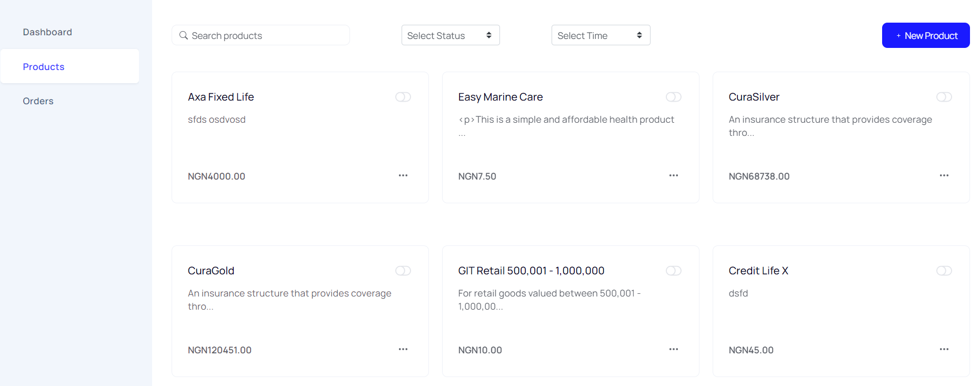Toggle the Credit Life X switch

tap(944, 271)
